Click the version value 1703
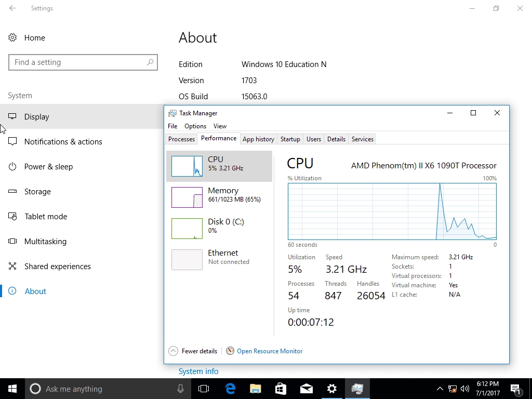Screen dimensions: 532x399 [x=249, y=81]
